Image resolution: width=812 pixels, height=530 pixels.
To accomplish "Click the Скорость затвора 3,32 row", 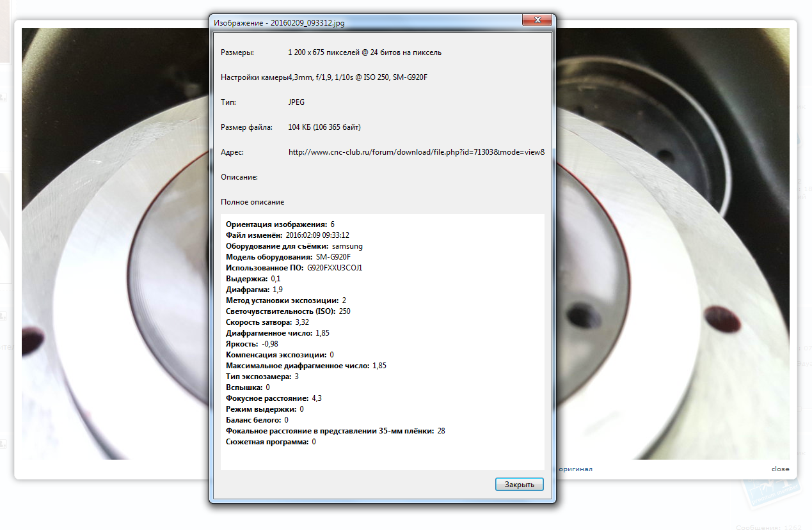I will pyautogui.click(x=267, y=322).
